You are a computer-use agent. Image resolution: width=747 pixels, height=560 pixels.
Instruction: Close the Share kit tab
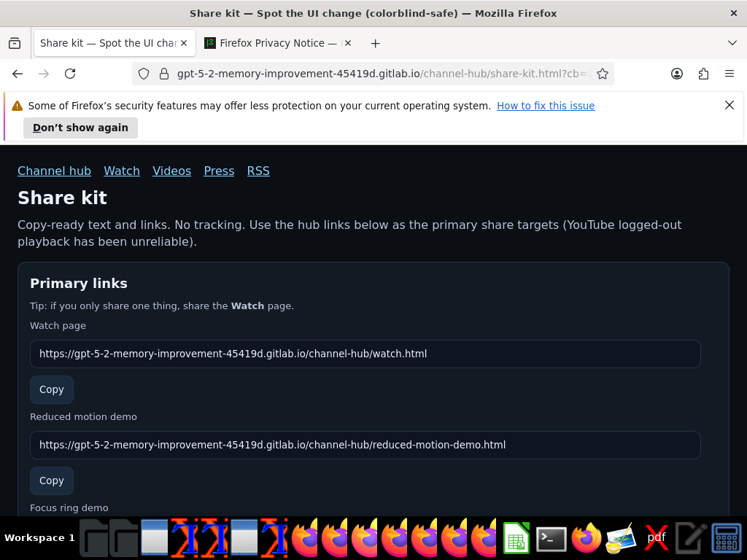tap(184, 43)
